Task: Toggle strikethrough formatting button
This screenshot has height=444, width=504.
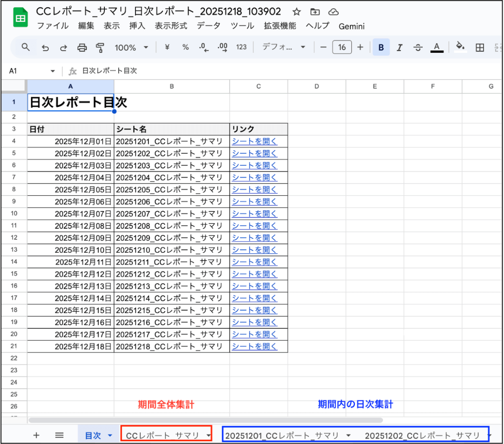Action: coord(418,48)
